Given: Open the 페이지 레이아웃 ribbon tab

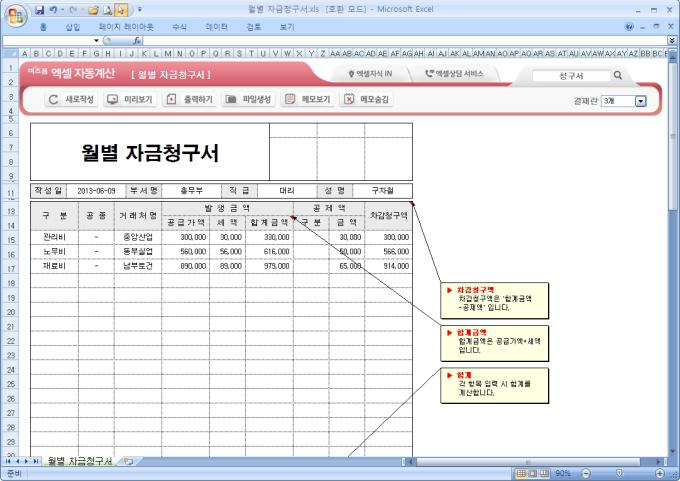Looking at the screenshot, I should tap(126, 27).
